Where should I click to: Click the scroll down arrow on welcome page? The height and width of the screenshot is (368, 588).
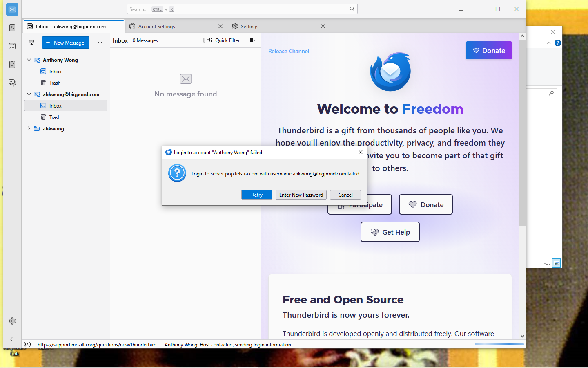(522, 336)
